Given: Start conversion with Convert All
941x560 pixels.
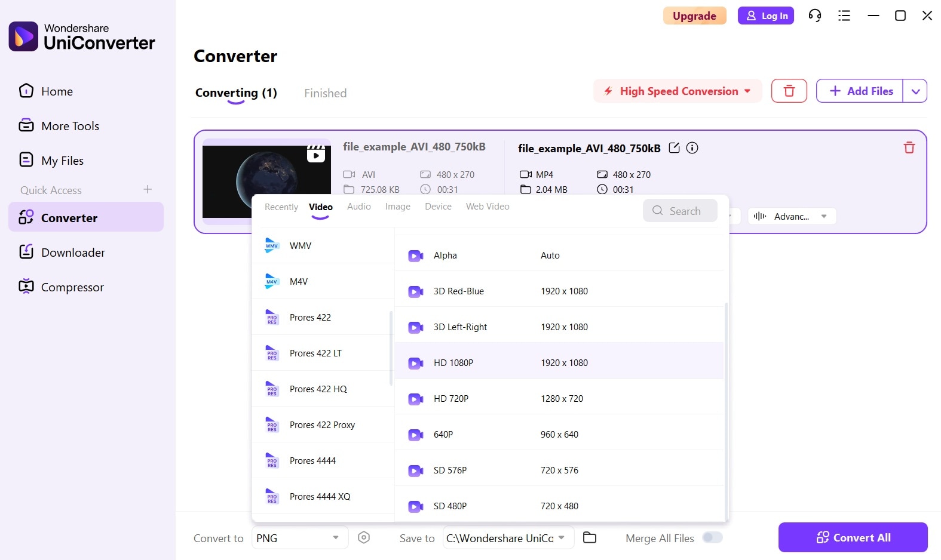Looking at the screenshot, I should click(x=853, y=537).
